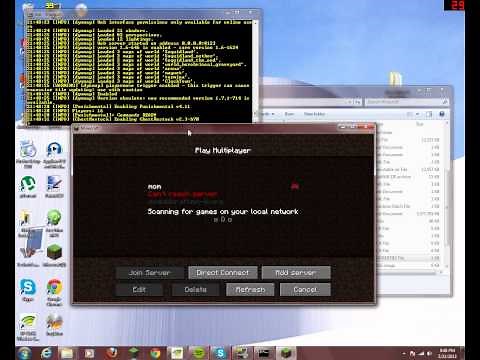Click the Windows Start orb
The height and width of the screenshot is (360, 480).
pos(24,353)
